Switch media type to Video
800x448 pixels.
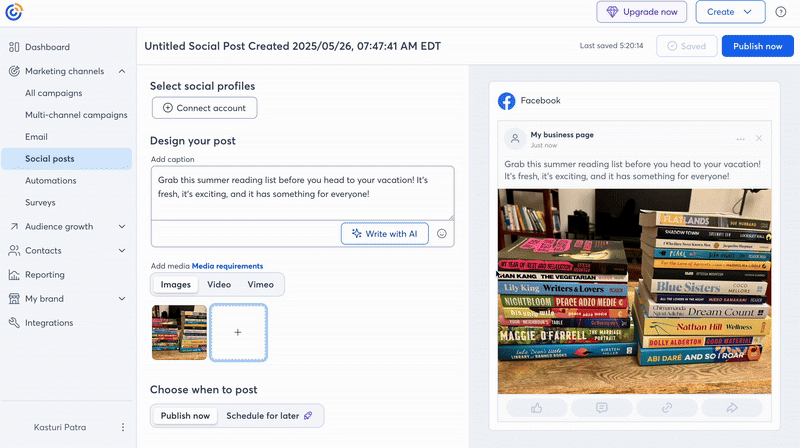tap(219, 285)
